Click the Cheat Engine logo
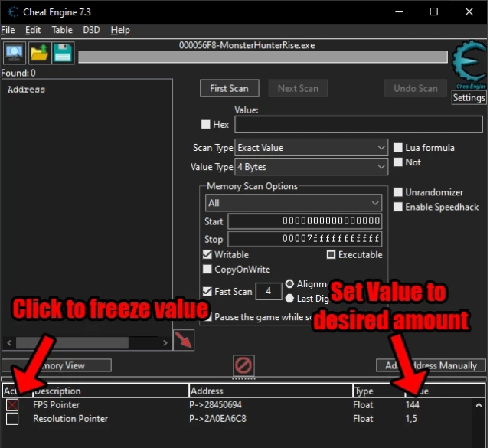 [x=469, y=64]
